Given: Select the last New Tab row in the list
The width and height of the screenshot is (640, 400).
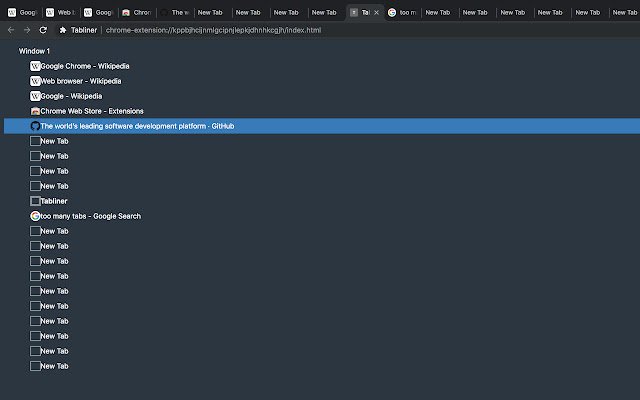Looking at the screenshot, I should [x=54, y=366].
